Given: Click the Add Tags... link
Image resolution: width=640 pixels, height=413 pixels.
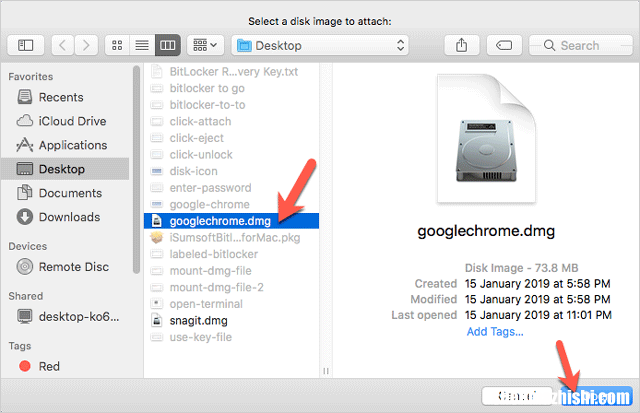Looking at the screenshot, I should pyautogui.click(x=495, y=332).
